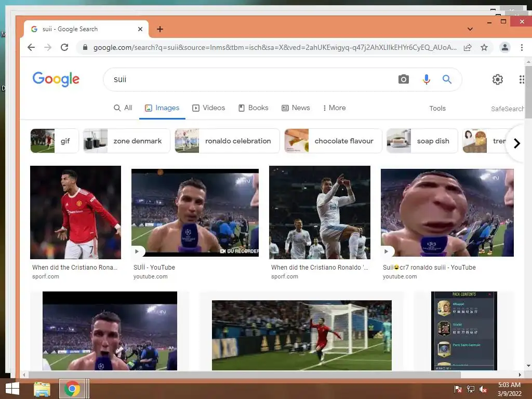This screenshot has height=399, width=532.
Task: Filter by the 'gif' chip
Action: pyautogui.click(x=54, y=141)
